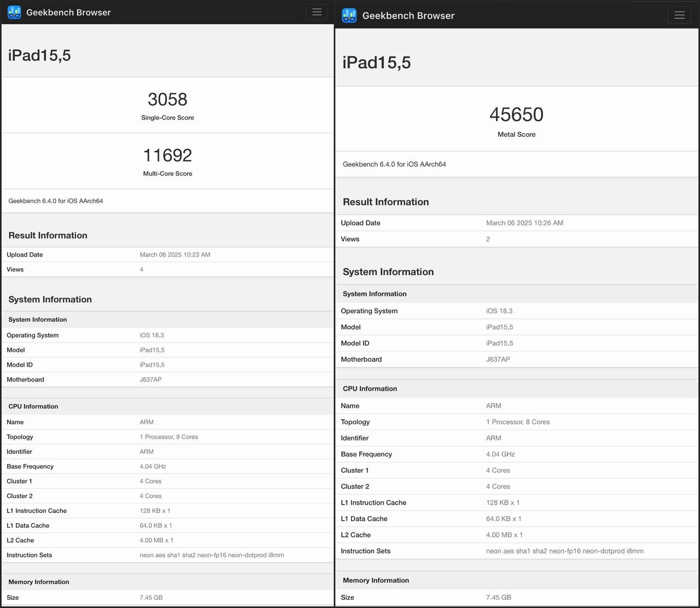
Task: Click the 4.04 GHz value on the Metal page
Action: click(500, 454)
